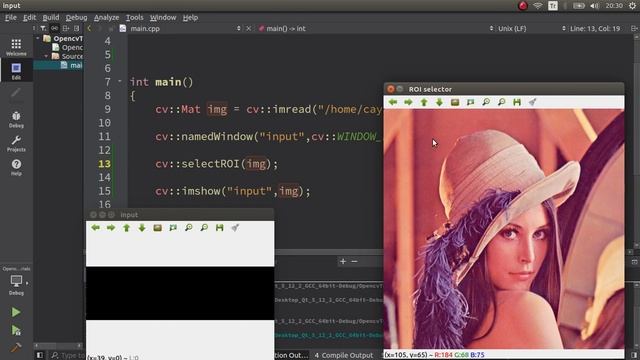Click the plus zoom button in output pane
Image resolution: width=640 pixels, height=360 pixels.
pos(343,261)
